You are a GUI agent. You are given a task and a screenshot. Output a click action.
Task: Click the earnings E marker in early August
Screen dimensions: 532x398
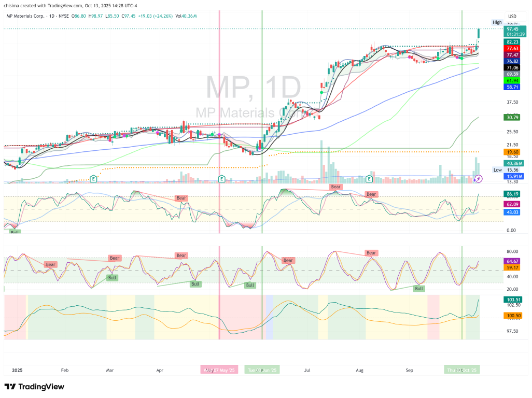370,179
